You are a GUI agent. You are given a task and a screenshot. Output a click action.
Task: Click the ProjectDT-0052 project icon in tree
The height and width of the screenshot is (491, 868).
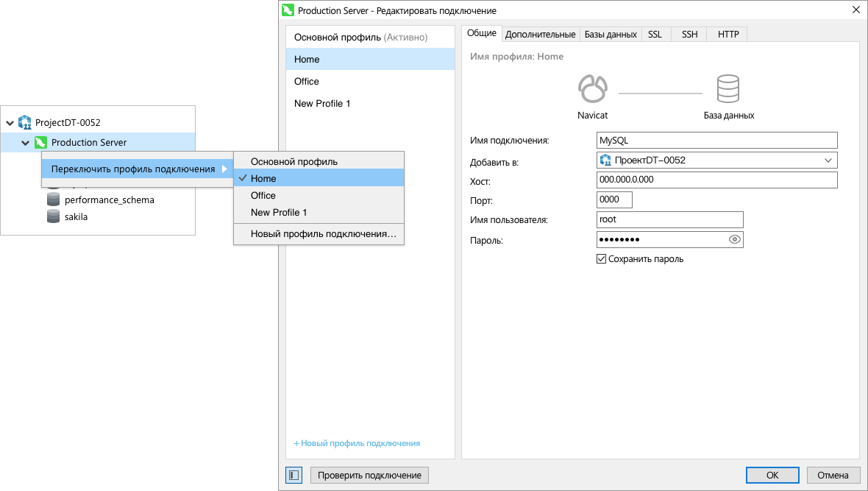25,122
